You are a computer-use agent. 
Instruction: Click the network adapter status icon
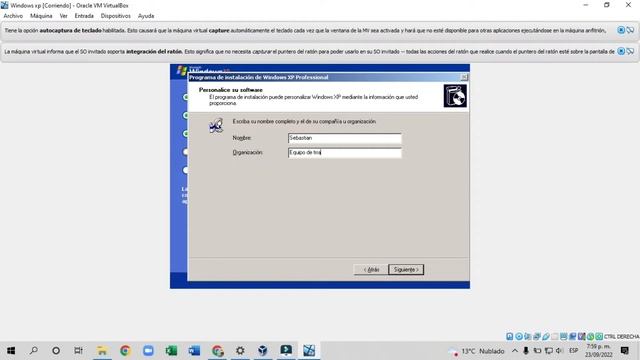537,336
